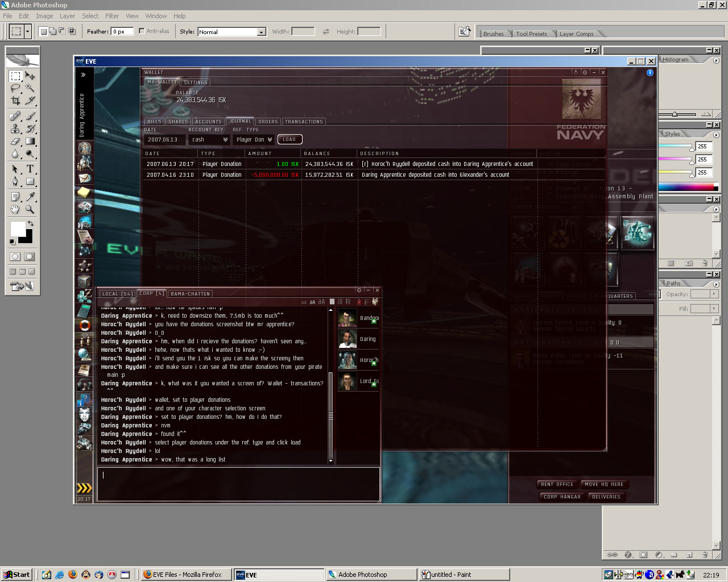The width and height of the screenshot is (728, 582).
Task: Switch to Standard Mode editing
Action: pos(15,257)
